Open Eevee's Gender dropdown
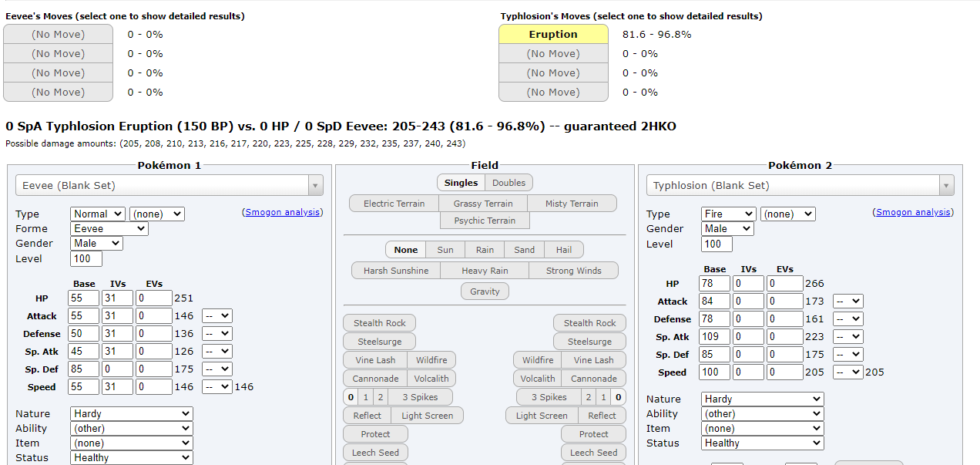Image resolution: width=980 pixels, height=465 pixels. point(96,244)
